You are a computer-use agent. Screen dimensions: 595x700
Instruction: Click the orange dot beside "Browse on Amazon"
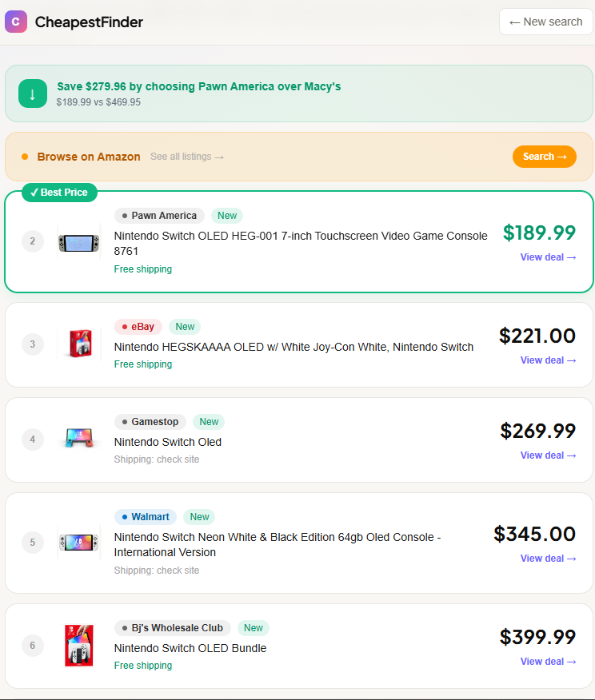28,156
